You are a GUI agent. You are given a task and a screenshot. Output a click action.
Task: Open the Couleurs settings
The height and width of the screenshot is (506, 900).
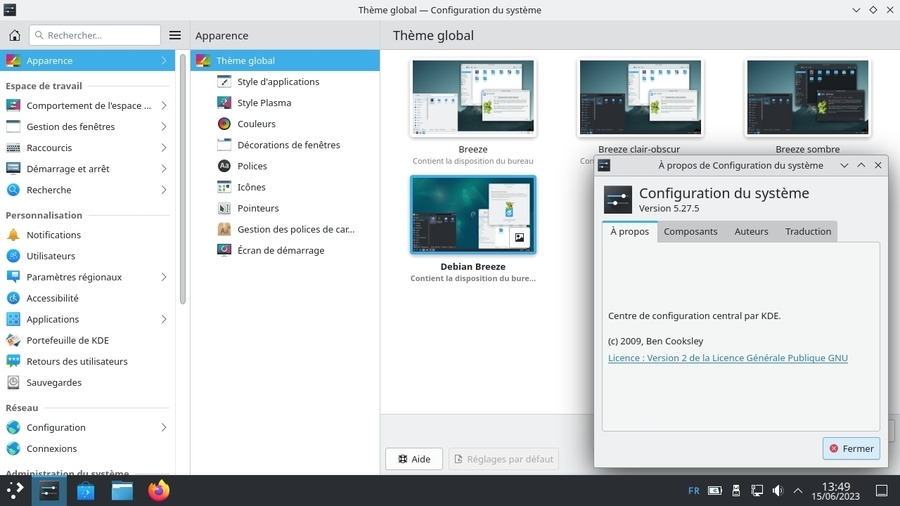point(285,124)
